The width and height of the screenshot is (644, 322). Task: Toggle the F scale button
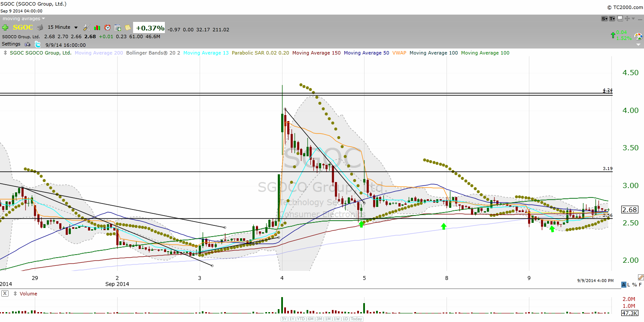point(640,285)
